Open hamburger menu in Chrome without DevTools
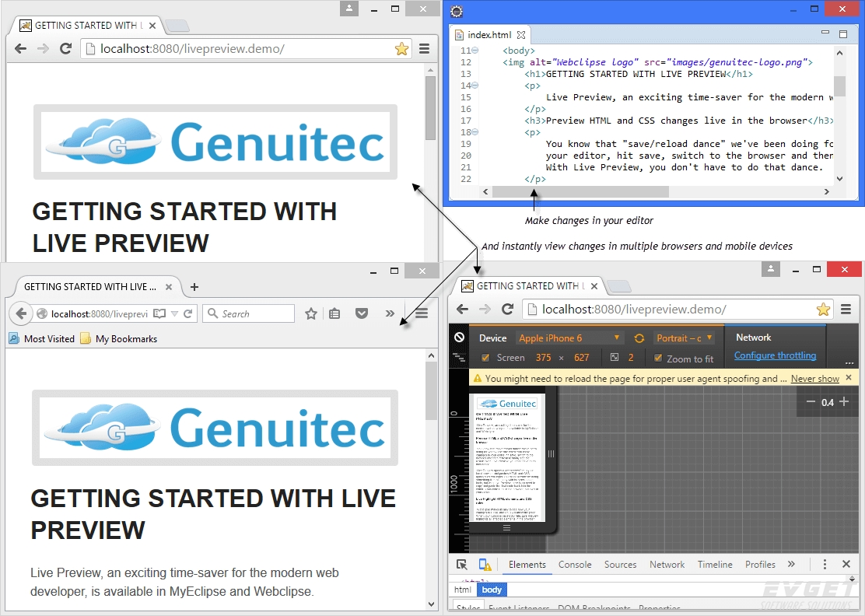Screen dimensions: 865x616 pyautogui.click(x=424, y=49)
